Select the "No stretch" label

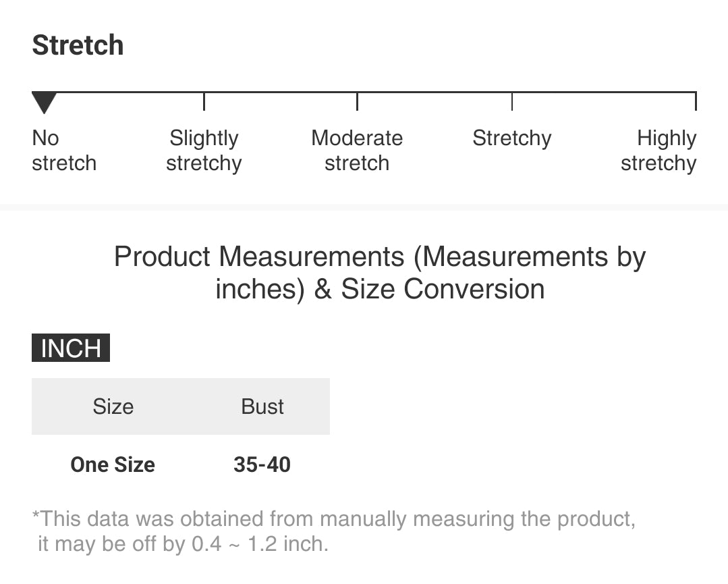[x=64, y=151]
